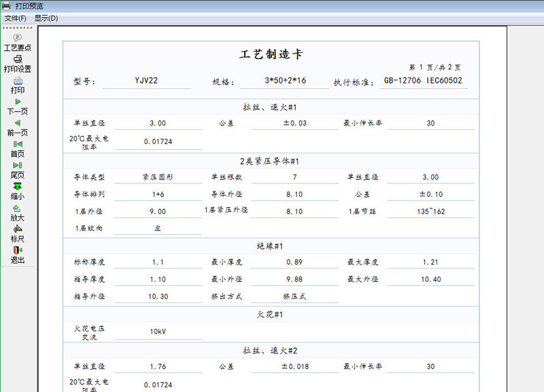Select the pitch value 135~162
This screenshot has width=544, height=392.
click(431, 211)
